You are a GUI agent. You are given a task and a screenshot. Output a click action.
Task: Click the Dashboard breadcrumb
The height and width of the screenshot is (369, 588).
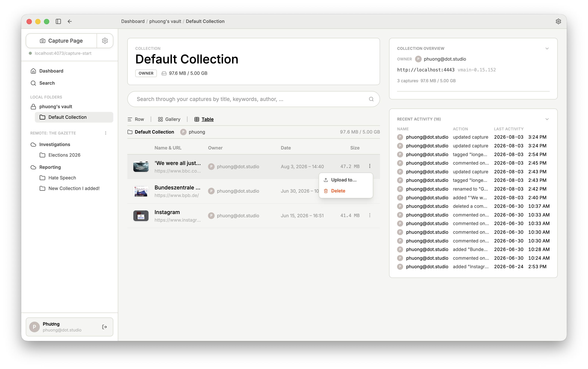(x=133, y=21)
